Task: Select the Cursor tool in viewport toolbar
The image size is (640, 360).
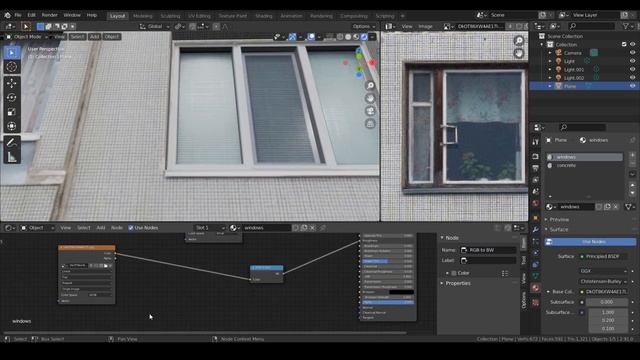Action: click(x=11, y=67)
